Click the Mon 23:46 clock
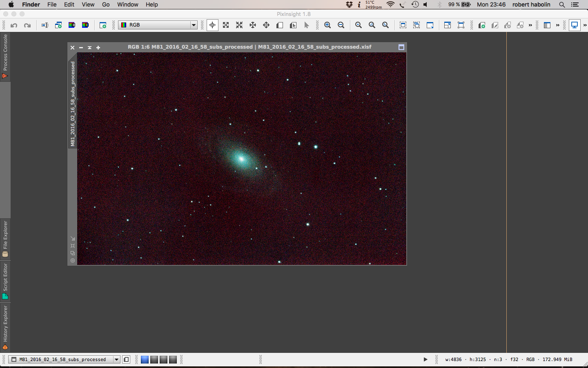The image size is (588, 368). (x=491, y=4)
